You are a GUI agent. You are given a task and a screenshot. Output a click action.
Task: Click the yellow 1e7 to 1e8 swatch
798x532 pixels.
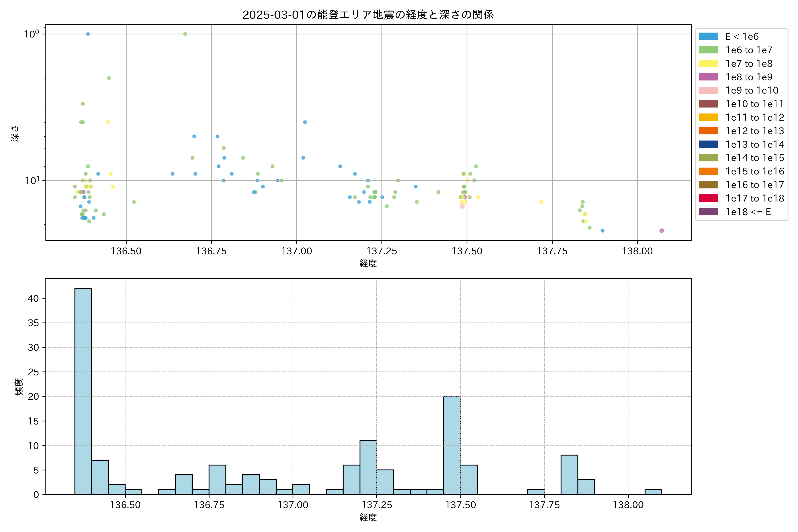pyautogui.click(x=708, y=63)
